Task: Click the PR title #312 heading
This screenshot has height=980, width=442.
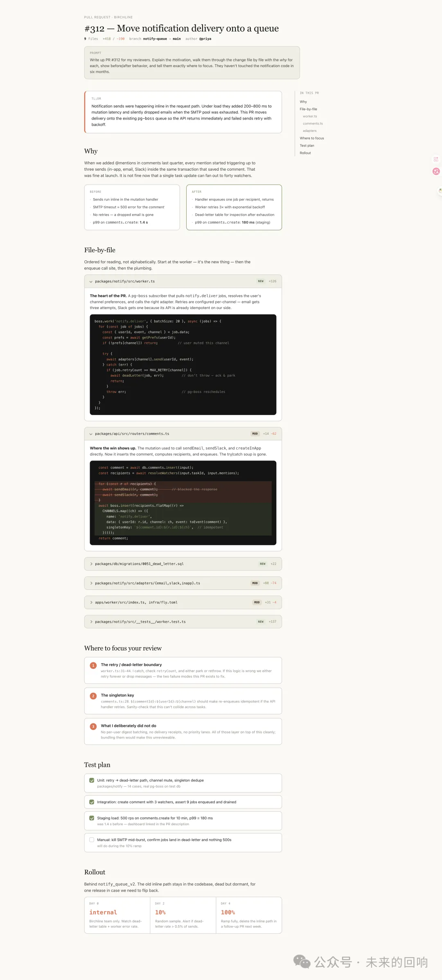Action: 181,29
